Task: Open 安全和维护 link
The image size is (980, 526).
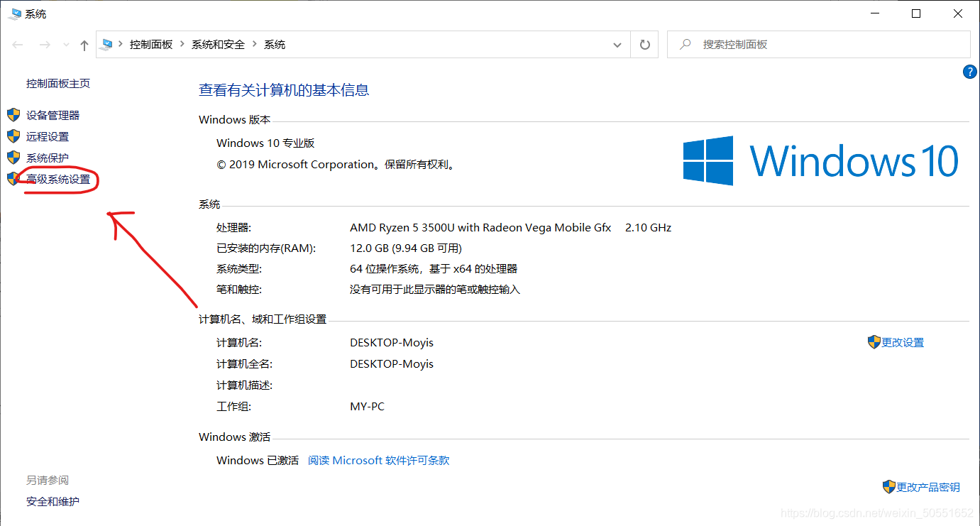Action: click(x=53, y=501)
